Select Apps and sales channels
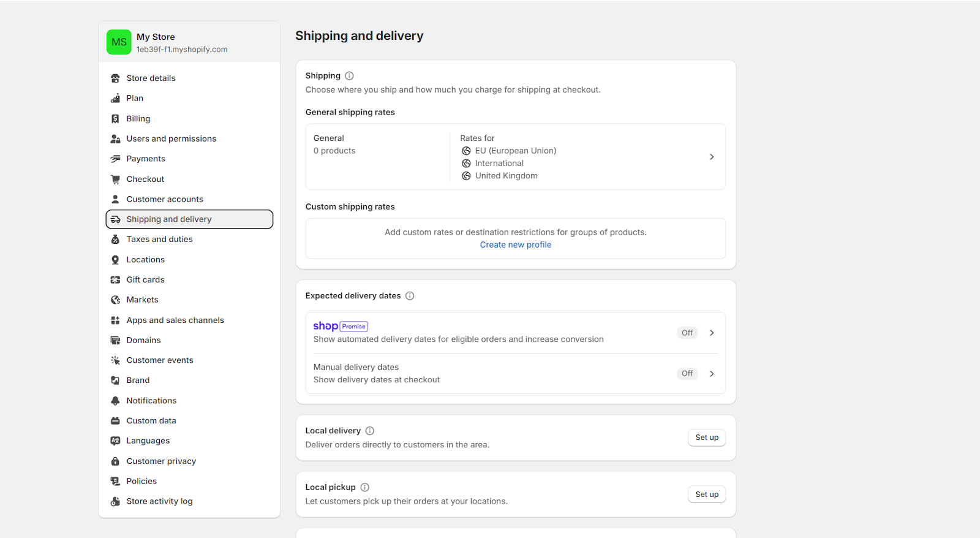980x538 pixels. point(189,320)
